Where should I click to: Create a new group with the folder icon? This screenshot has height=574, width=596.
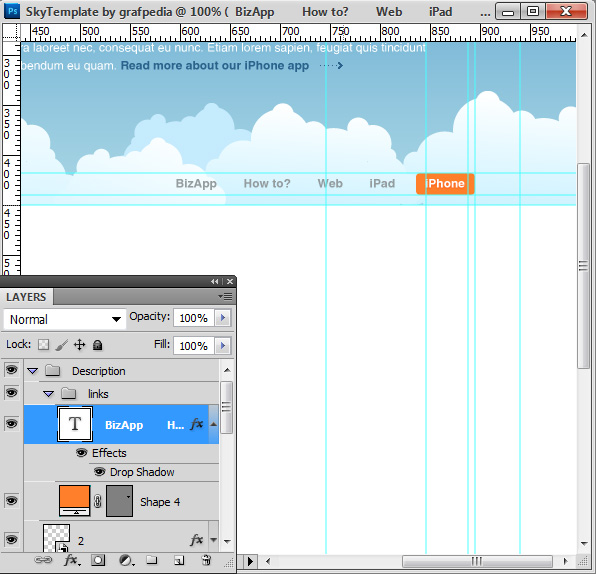pyautogui.click(x=152, y=560)
